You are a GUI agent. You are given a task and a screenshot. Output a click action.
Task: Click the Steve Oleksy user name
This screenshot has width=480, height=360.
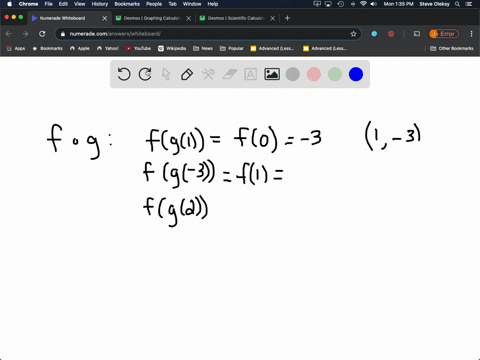click(x=434, y=4)
